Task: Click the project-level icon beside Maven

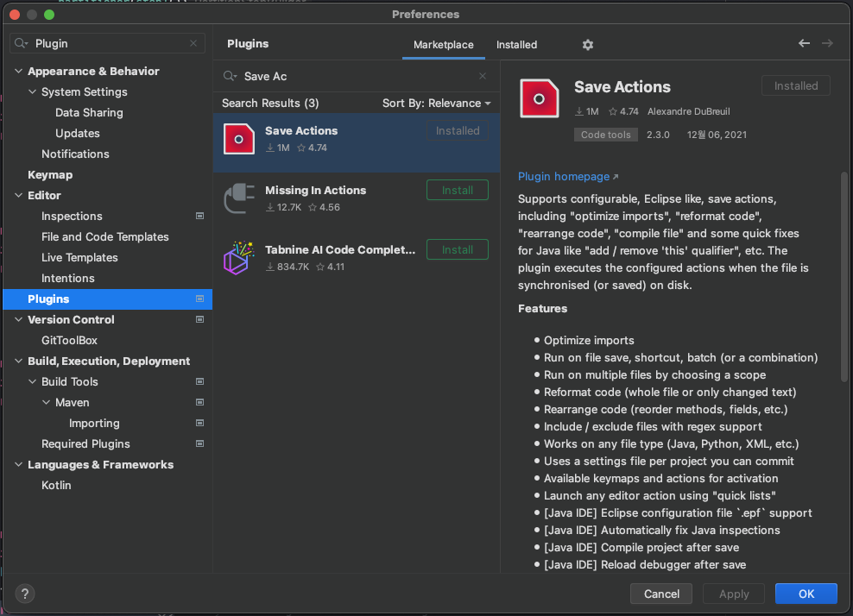Action: [x=199, y=402]
